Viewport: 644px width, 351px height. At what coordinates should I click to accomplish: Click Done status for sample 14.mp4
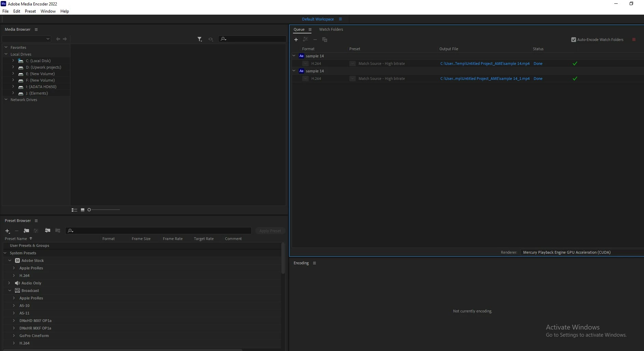[538, 64]
